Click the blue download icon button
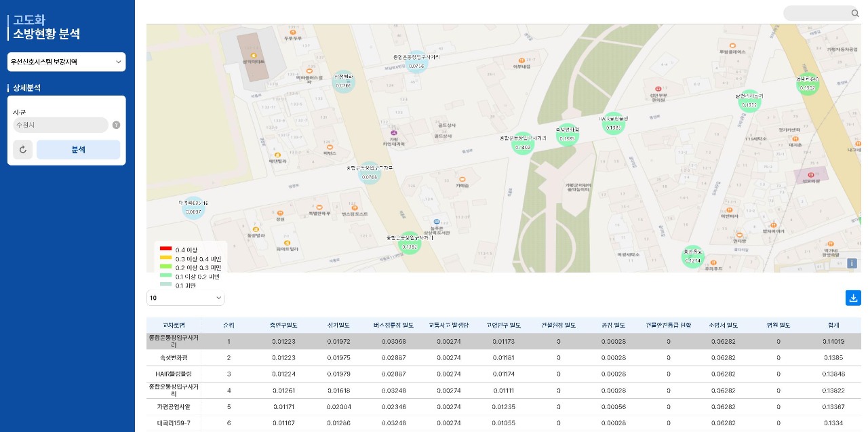 coord(853,298)
